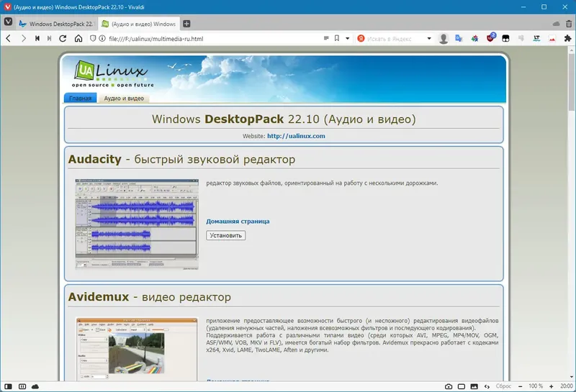Open the Главная page tab

(x=80, y=98)
